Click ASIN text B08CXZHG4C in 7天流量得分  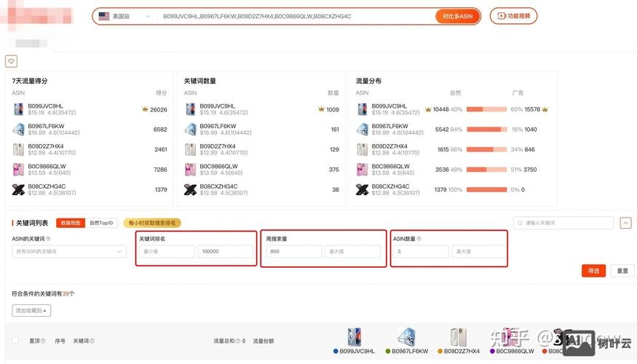(x=47, y=186)
